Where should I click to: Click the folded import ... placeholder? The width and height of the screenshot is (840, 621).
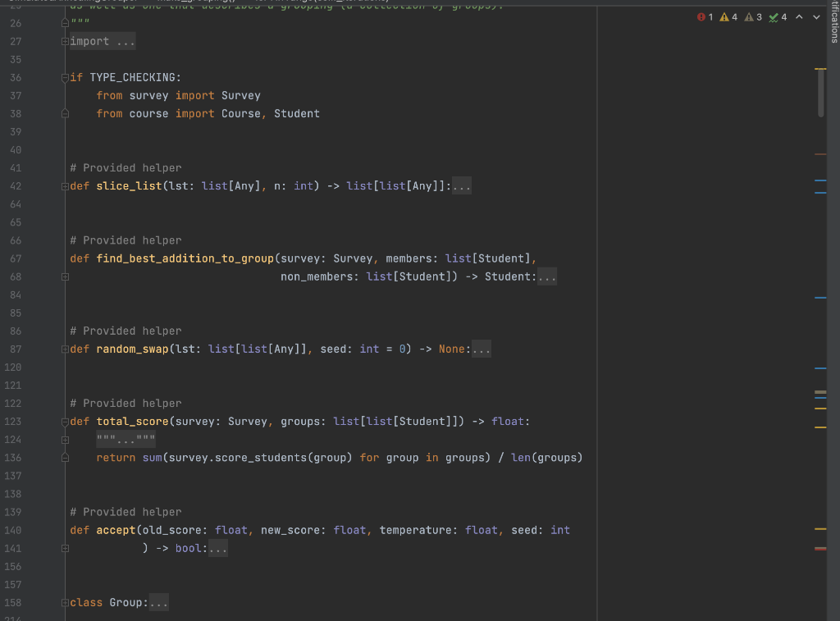(x=103, y=41)
